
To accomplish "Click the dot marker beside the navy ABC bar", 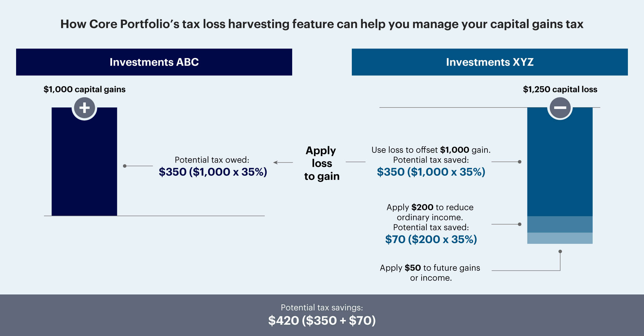I will [125, 166].
